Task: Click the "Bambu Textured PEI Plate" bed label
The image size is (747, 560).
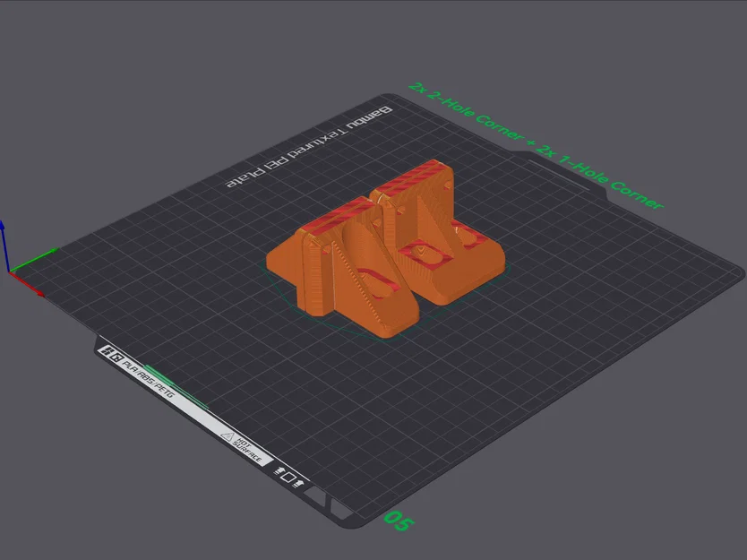Action: [x=309, y=146]
